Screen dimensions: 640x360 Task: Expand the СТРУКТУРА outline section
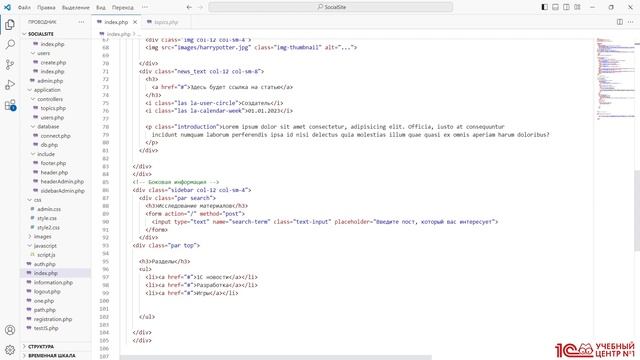(x=41, y=346)
